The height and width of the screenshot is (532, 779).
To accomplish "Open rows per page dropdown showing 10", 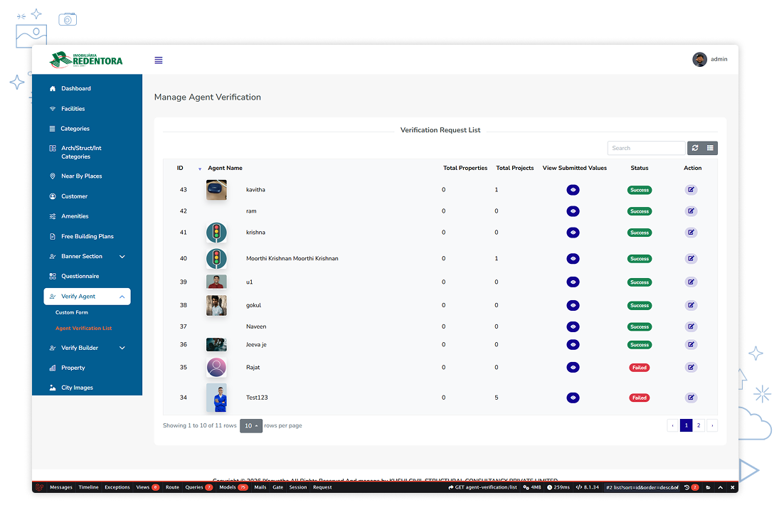I will click(251, 426).
